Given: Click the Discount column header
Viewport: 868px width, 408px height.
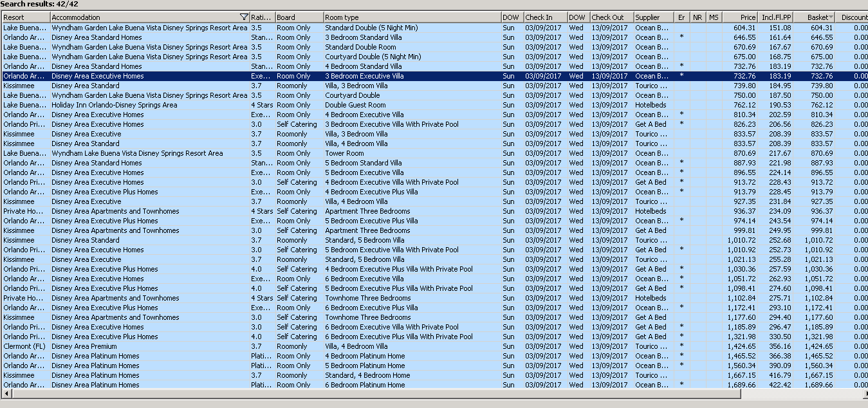Looking at the screenshot, I should click(x=853, y=17).
